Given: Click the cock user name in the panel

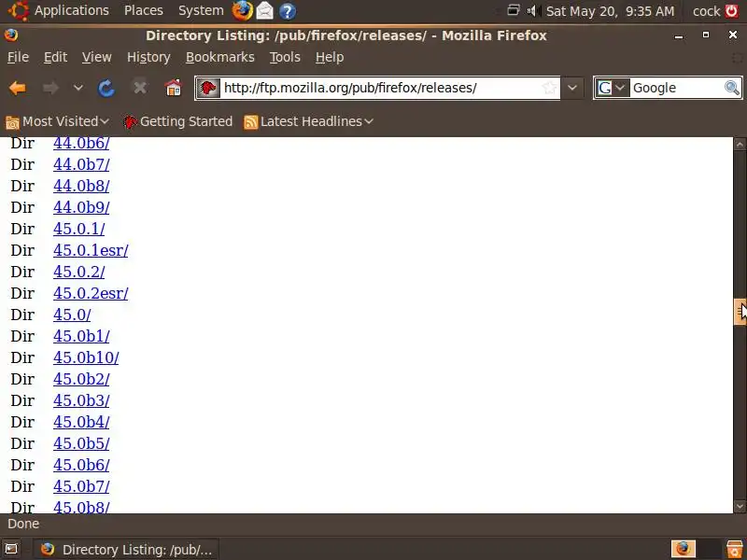Looking at the screenshot, I should pos(707,11).
